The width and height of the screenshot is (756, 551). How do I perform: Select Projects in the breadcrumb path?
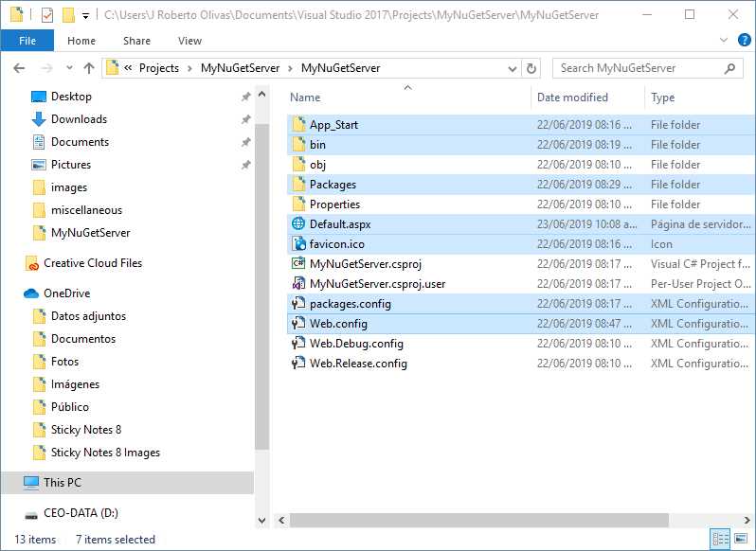[x=158, y=68]
